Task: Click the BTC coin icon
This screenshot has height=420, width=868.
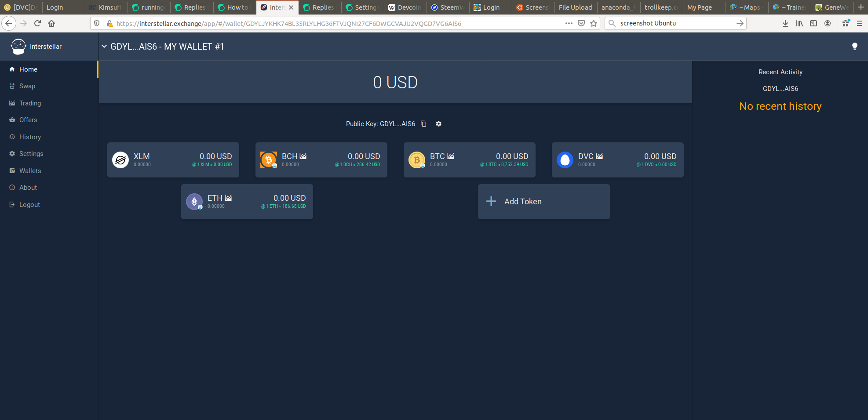Action: (x=417, y=160)
